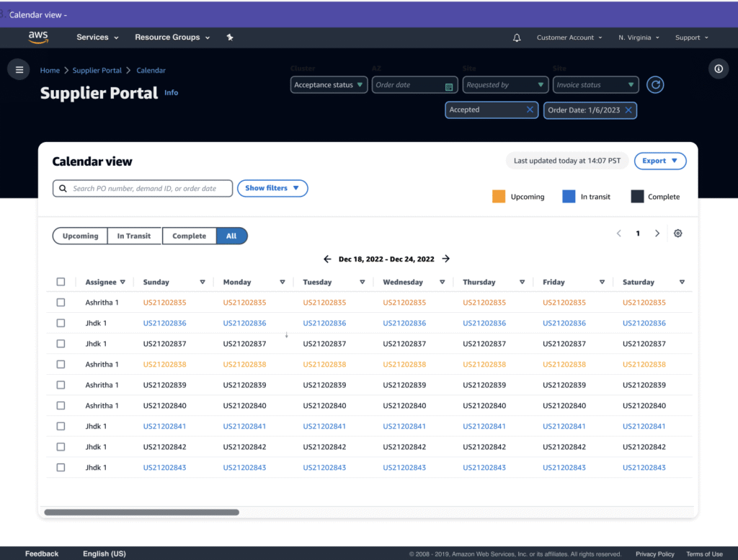Click the pin shortcut icon in navbar
738x560 pixels.
(x=230, y=37)
